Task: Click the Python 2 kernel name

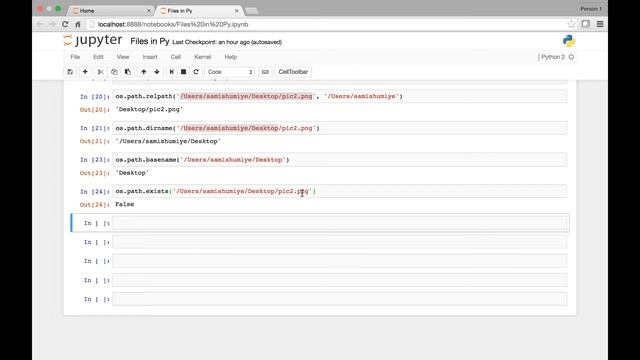Action: click(x=553, y=57)
